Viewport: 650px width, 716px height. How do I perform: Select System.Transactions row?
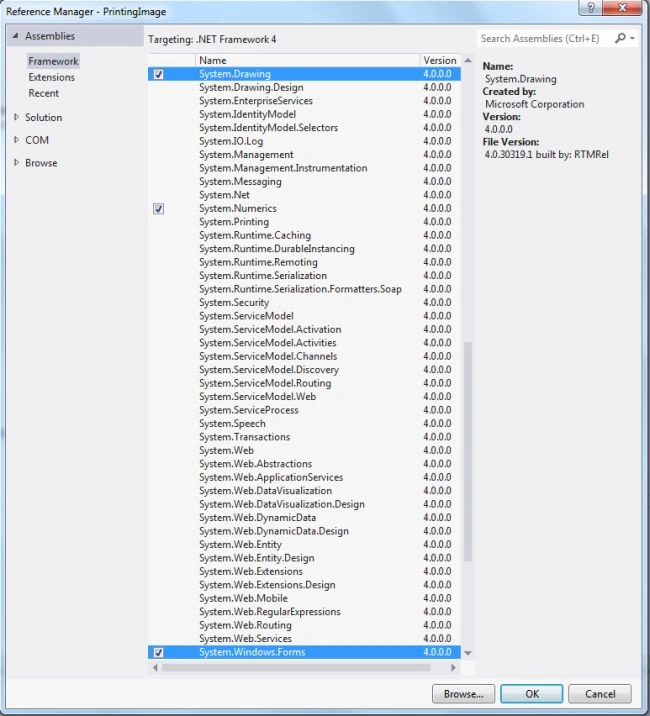[304, 437]
